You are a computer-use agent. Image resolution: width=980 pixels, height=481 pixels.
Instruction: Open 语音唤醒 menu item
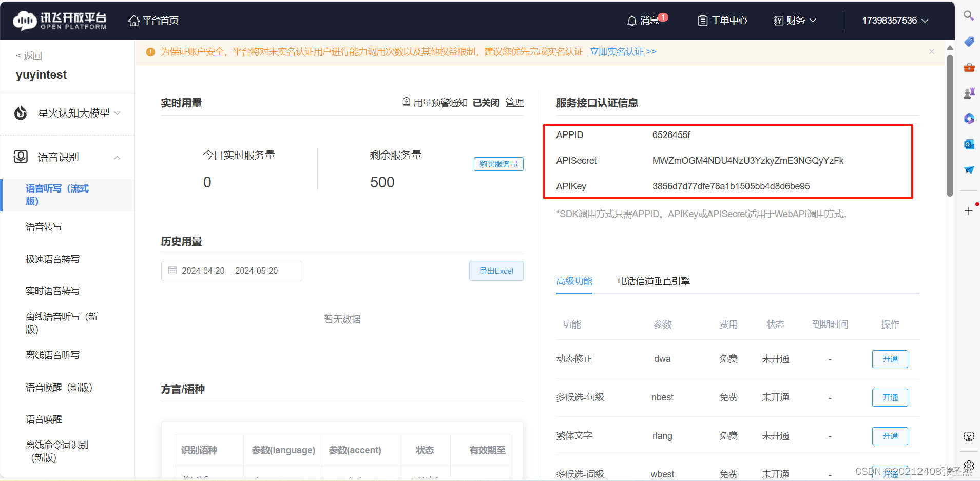(x=44, y=419)
